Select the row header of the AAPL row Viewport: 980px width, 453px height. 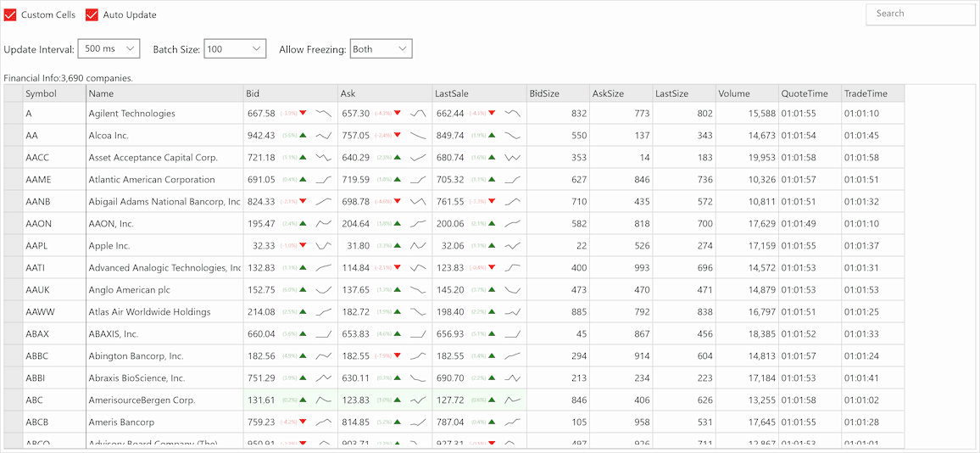(14, 246)
